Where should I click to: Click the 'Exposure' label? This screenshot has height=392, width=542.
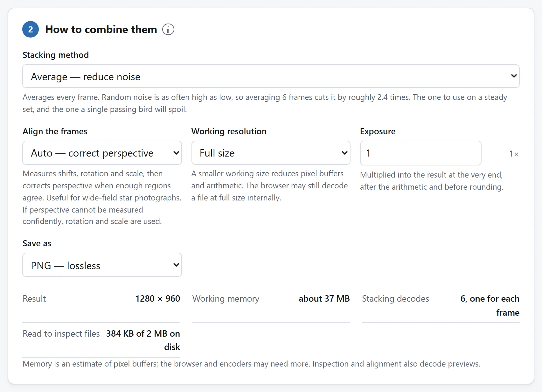click(378, 131)
